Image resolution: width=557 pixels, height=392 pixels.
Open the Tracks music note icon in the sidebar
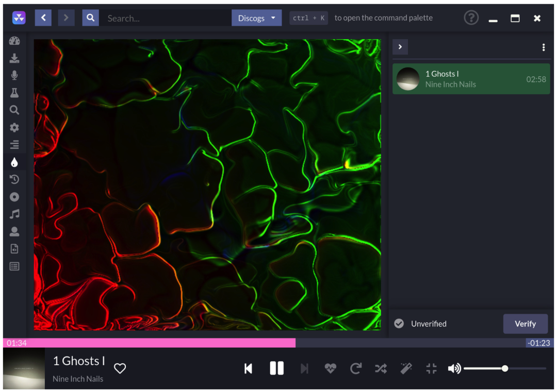[x=14, y=214]
